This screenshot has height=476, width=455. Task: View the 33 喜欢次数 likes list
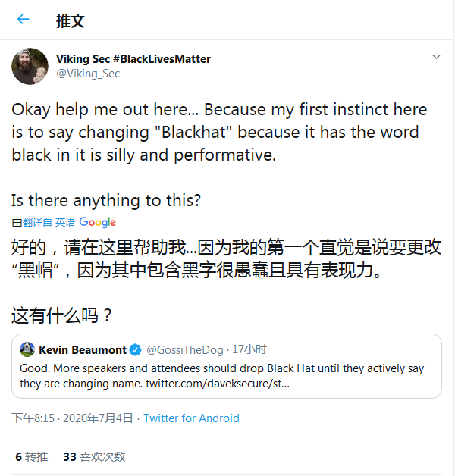coord(94,457)
